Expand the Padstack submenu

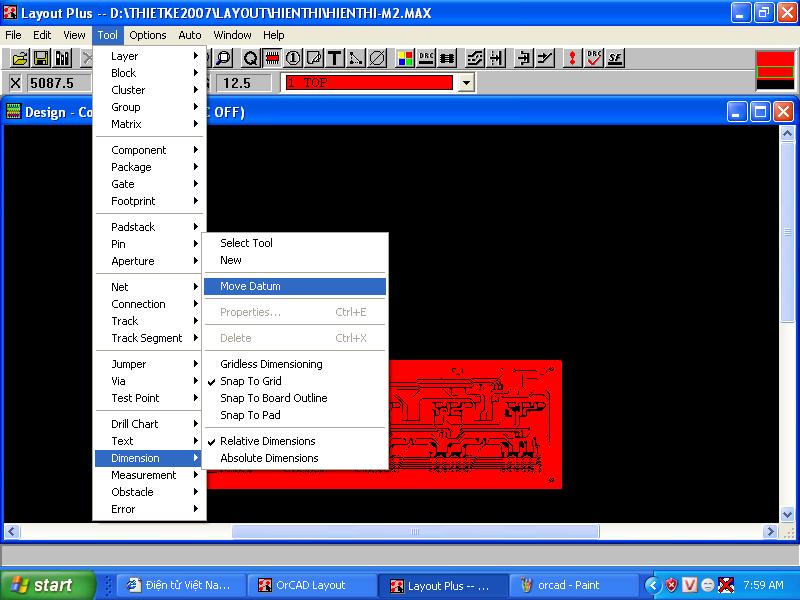pos(150,227)
